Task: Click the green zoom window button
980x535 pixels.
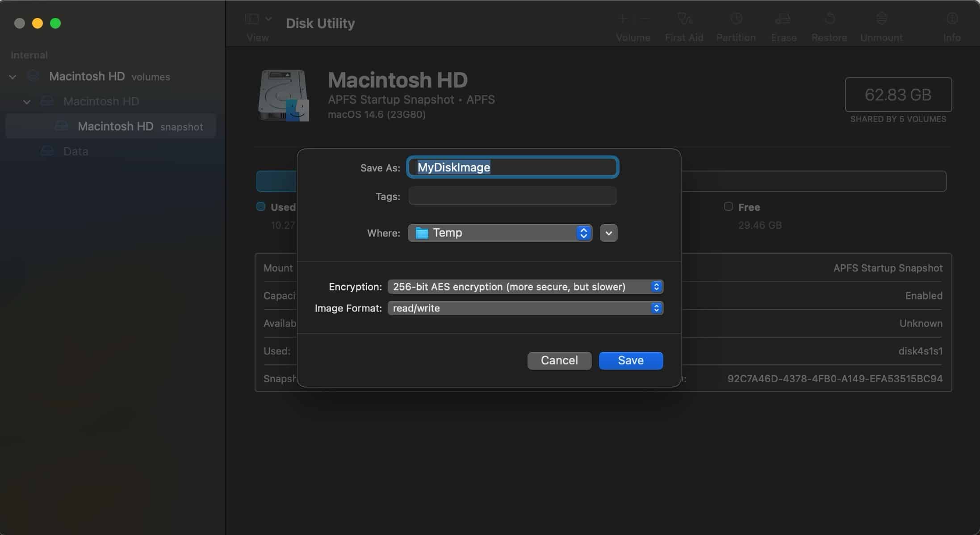Action: [55, 23]
